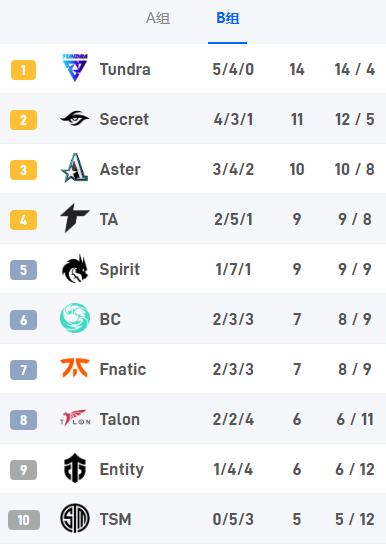Viewport: 386px width, 544px height.
Task: Click the Fnatic team name
Action: pyautogui.click(x=123, y=369)
